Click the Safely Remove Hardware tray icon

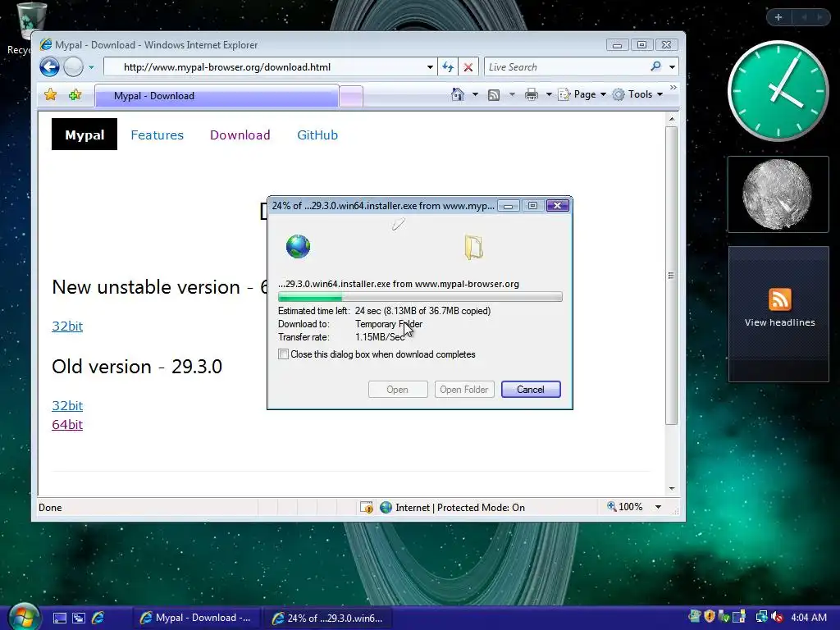(724, 617)
